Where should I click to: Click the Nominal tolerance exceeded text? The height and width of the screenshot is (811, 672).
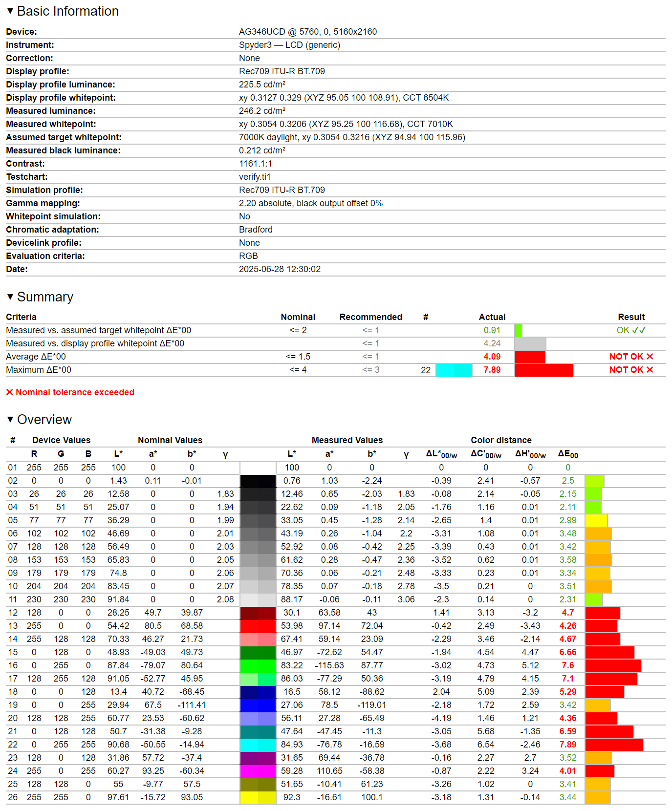coord(75,392)
